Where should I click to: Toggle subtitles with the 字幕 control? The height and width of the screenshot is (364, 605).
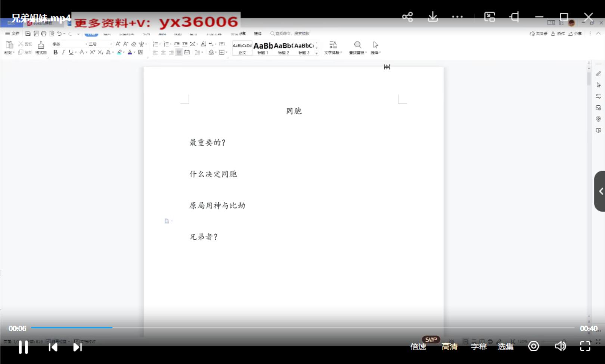(x=478, y=346)
